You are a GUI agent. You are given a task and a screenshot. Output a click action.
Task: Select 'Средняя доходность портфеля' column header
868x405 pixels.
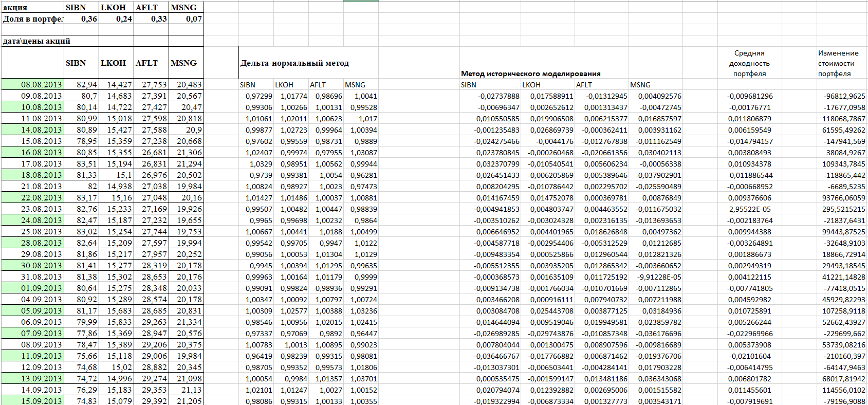pyautogui.click(x=749, y=63)
